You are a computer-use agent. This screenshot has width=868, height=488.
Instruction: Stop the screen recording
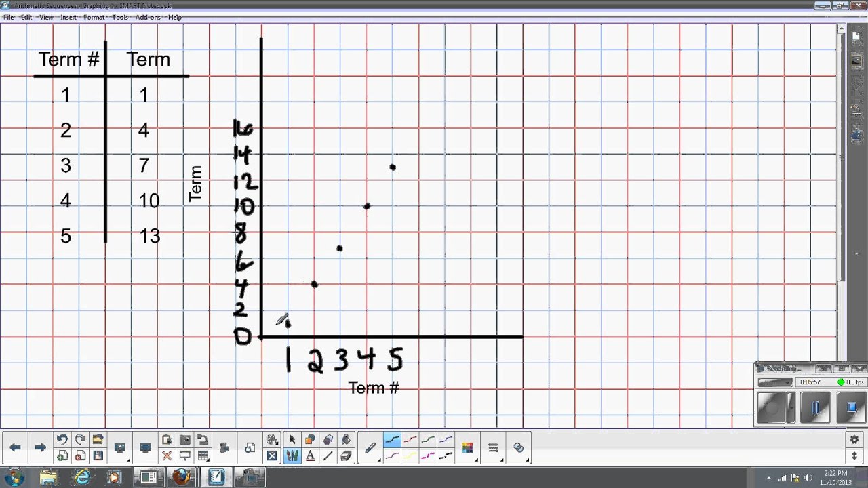pos(852,407)
